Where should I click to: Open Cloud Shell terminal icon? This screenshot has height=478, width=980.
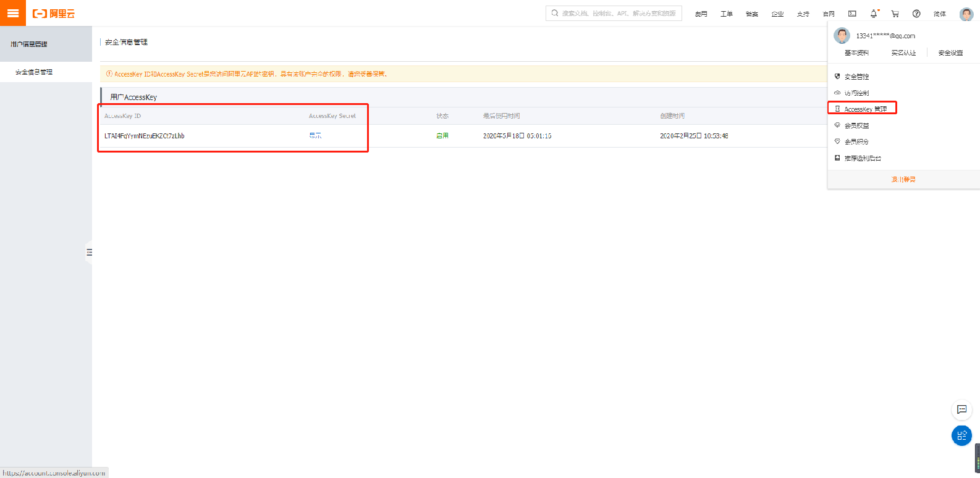tap(852, 14)
